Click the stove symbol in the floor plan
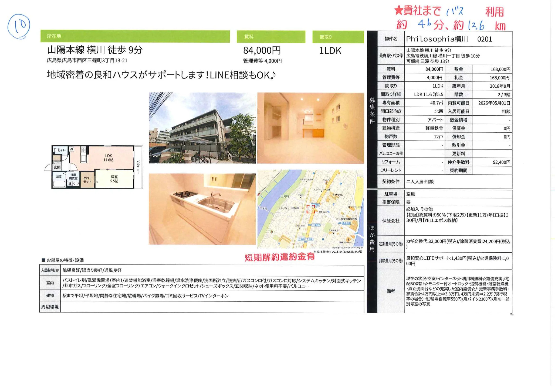 click(x=83, y=150)
